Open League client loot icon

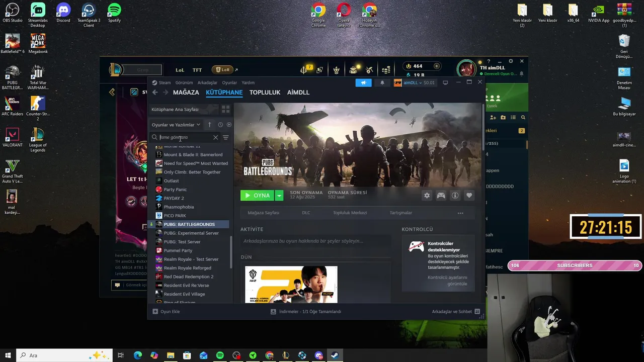point(370,70)
